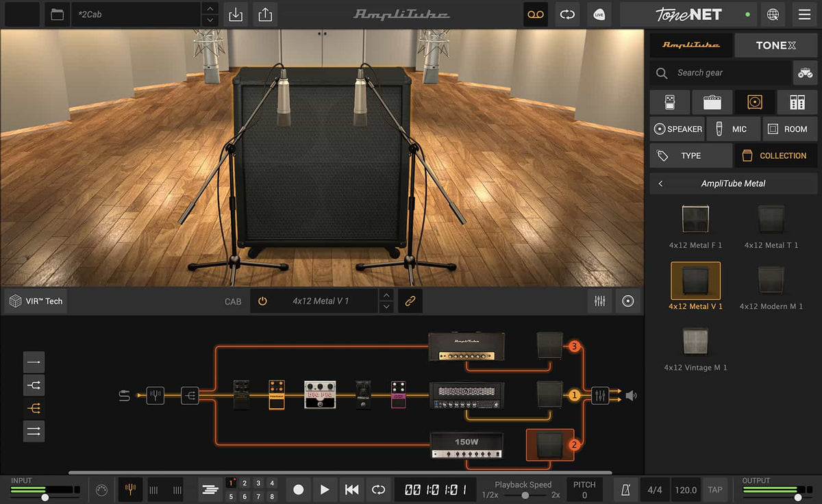Select the 4x12 Vintage M 1 cabinet

(695, 349)
